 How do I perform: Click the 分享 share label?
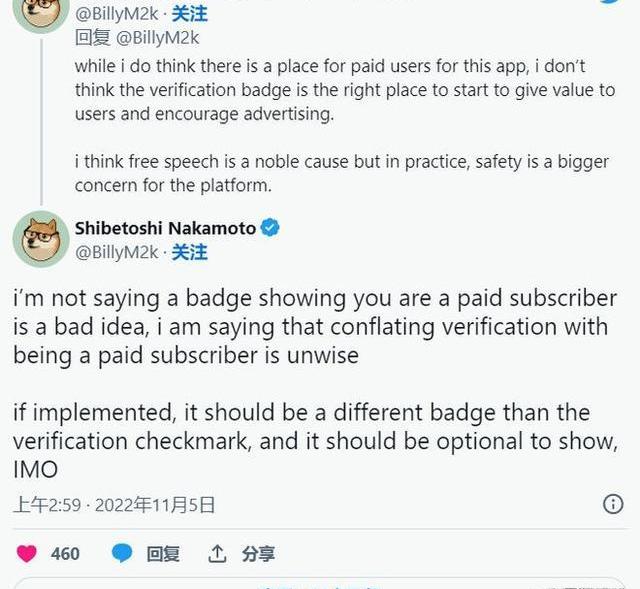pyautogui.click(x=258, y=553)
